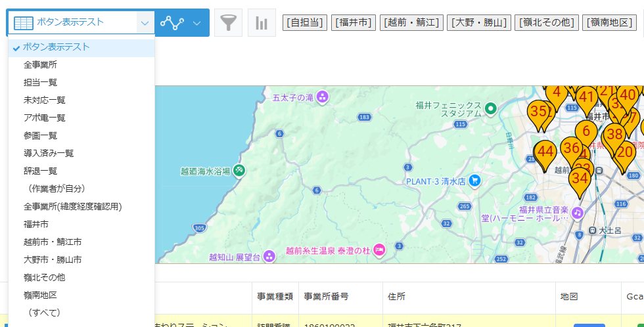Click the table list view icon

coord(24,23)
